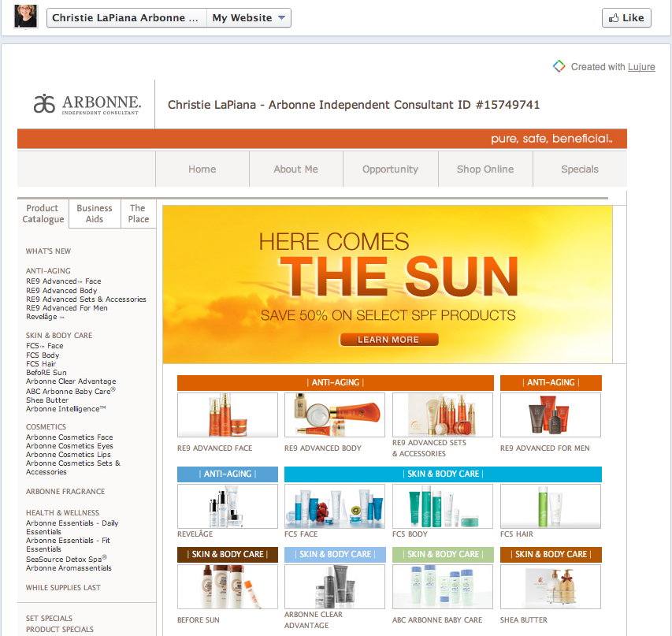Select the Product Catalogue tab
Image resolution: width=672 pixels, height=636 pixels.
(43, 214)
